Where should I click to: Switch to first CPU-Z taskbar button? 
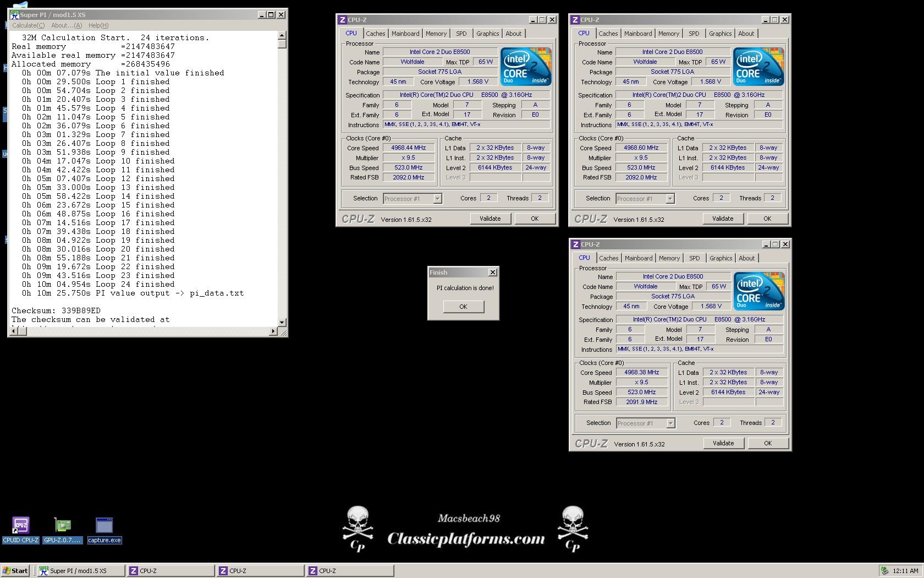click(x=170, y=571)
